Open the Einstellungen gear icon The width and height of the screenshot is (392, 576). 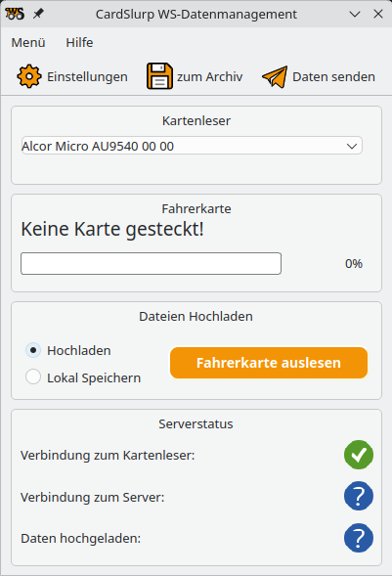point(29,76)
